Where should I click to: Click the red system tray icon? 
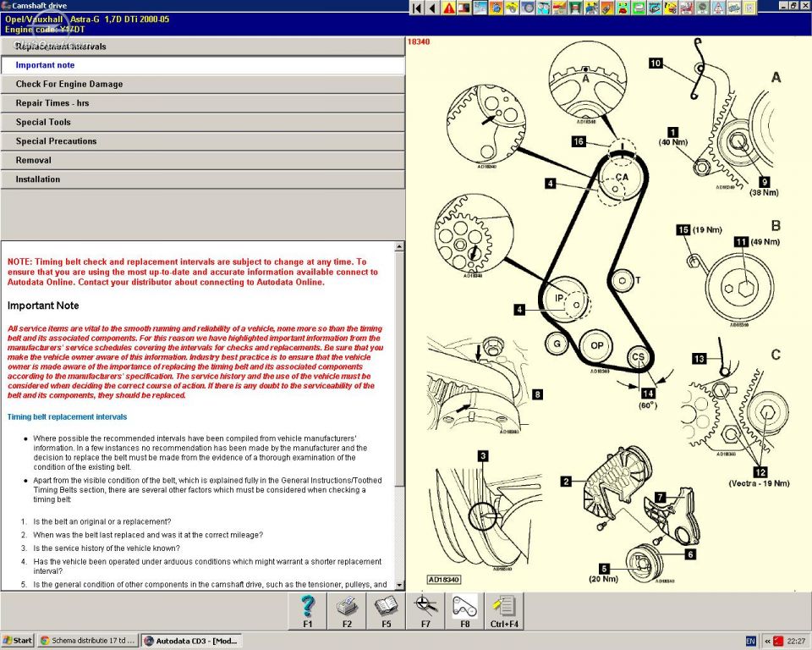[778, 642]
